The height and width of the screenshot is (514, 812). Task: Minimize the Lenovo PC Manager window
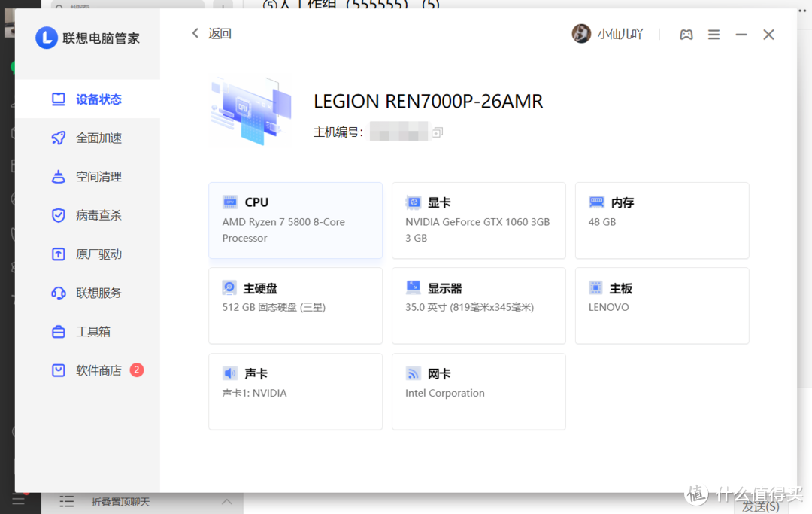(x=741, y=35)
